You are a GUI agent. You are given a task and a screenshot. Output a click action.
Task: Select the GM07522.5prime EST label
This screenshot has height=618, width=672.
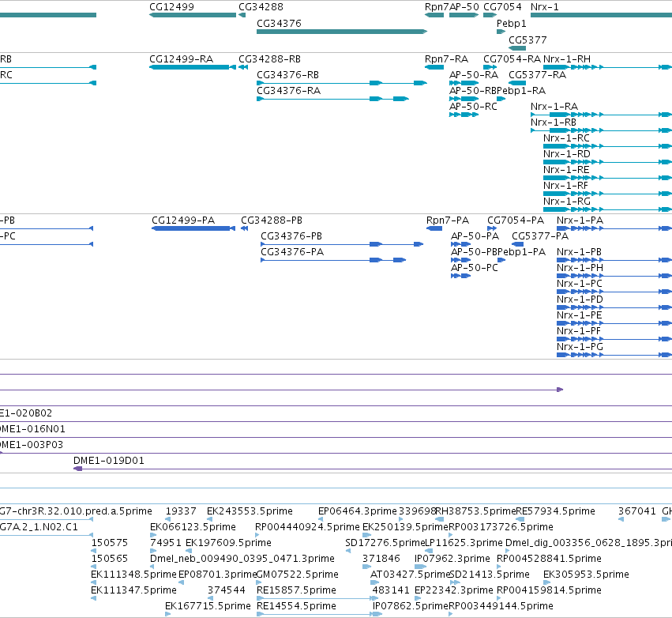pyautogui.click(x=297, y=575)
